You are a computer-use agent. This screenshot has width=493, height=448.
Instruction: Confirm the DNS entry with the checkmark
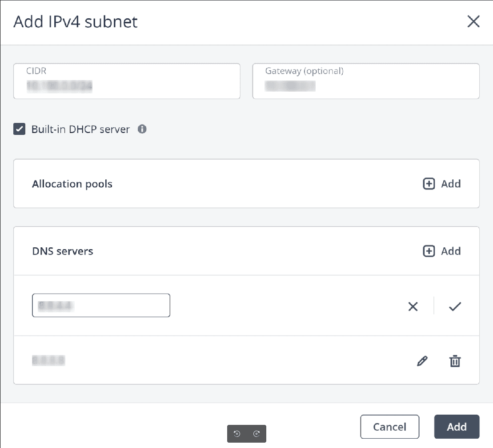(x=455, y=306)
